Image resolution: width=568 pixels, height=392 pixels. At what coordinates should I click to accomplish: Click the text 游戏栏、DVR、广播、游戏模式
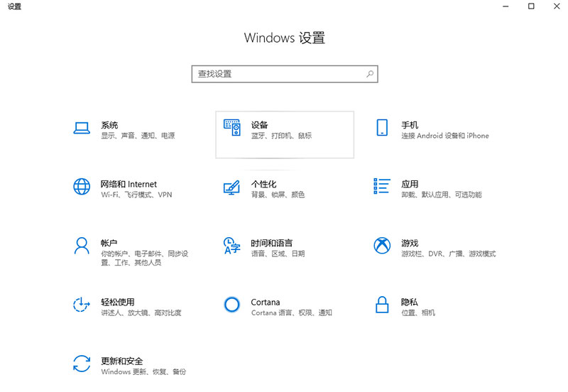pos(449,254)
